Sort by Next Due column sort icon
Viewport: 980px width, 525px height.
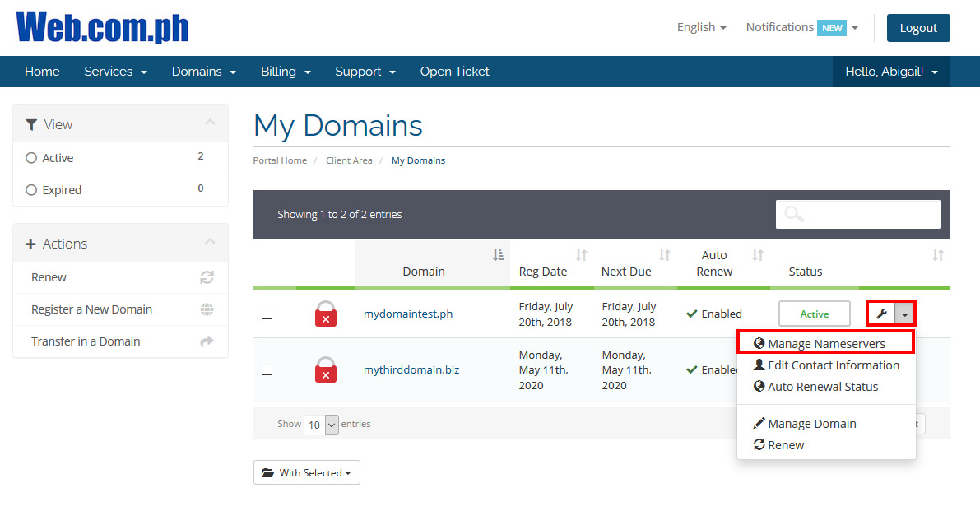click(665, 255)
